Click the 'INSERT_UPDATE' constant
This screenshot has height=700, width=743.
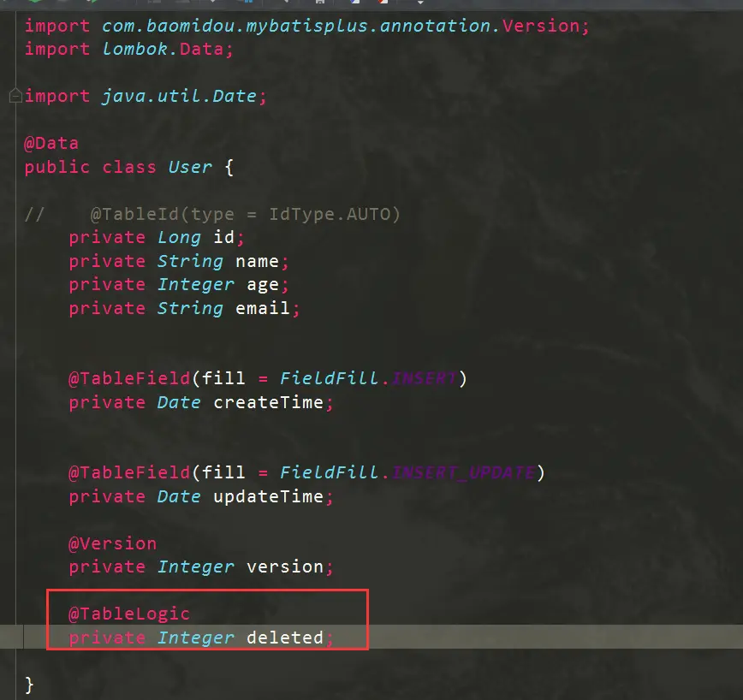click(x=464, y=472)
